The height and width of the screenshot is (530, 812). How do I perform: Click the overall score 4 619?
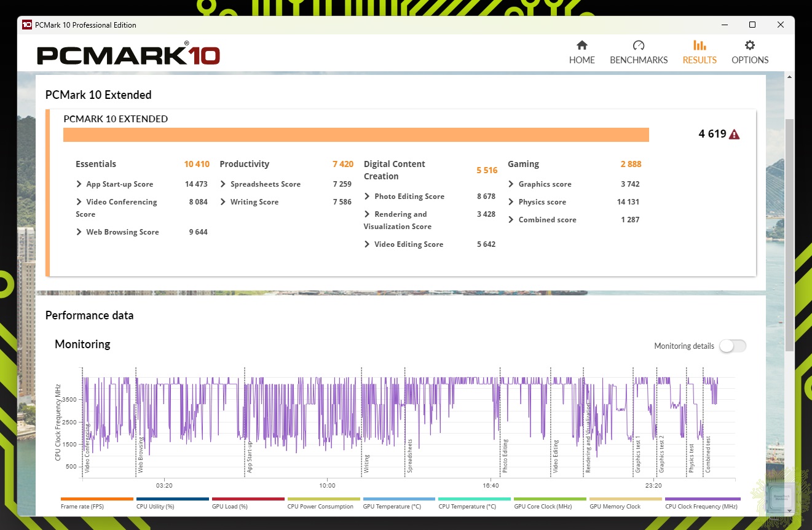pos(712,134)
